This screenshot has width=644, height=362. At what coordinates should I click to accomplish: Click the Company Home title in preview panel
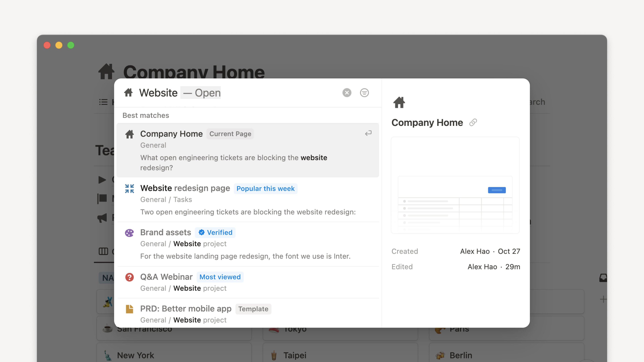[x=427, y=123]
